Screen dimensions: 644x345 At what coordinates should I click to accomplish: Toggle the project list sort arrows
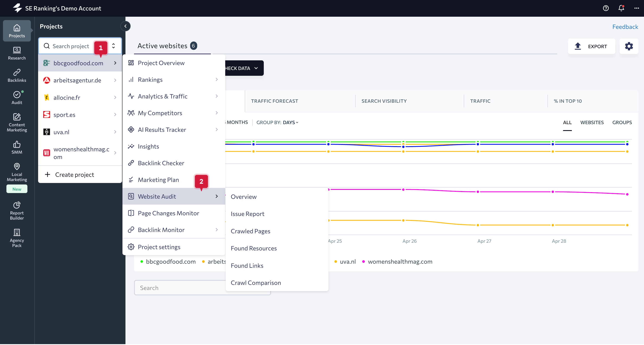(113, 46)
